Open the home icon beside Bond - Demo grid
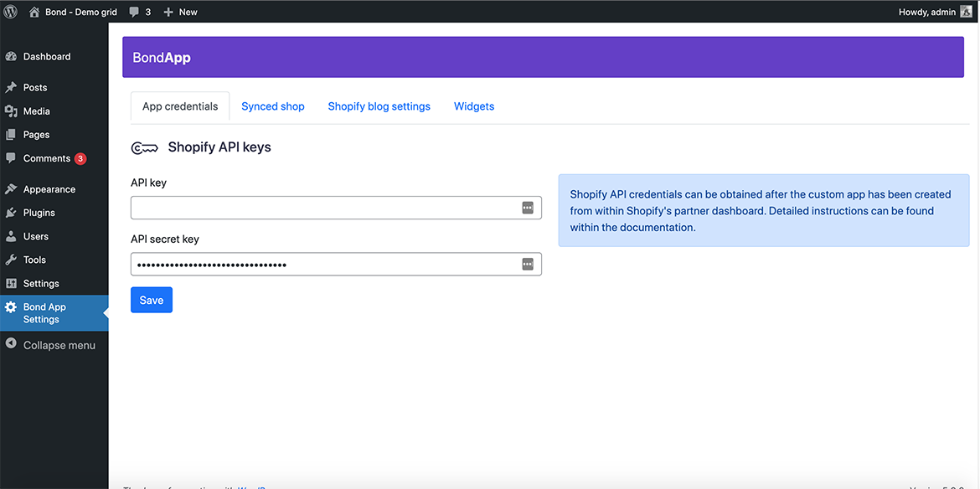 pos(34,12)
